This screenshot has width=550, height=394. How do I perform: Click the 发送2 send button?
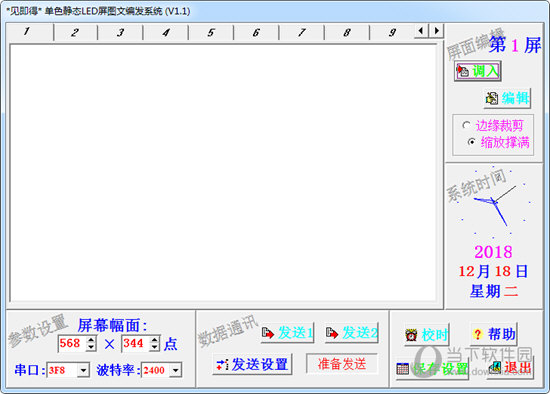[352, 333]
